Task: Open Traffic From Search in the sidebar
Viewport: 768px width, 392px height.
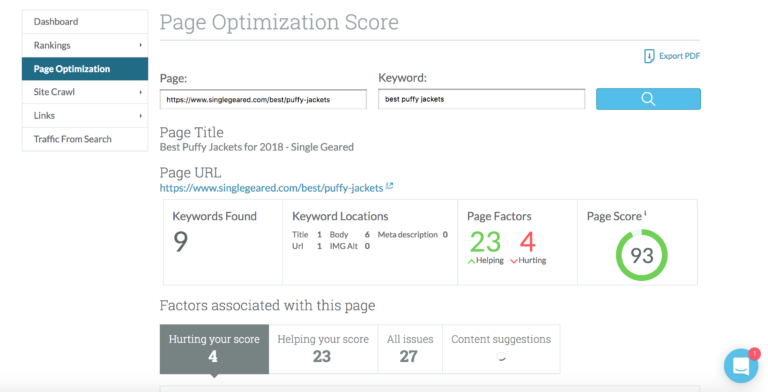Action: pos(85,139)
